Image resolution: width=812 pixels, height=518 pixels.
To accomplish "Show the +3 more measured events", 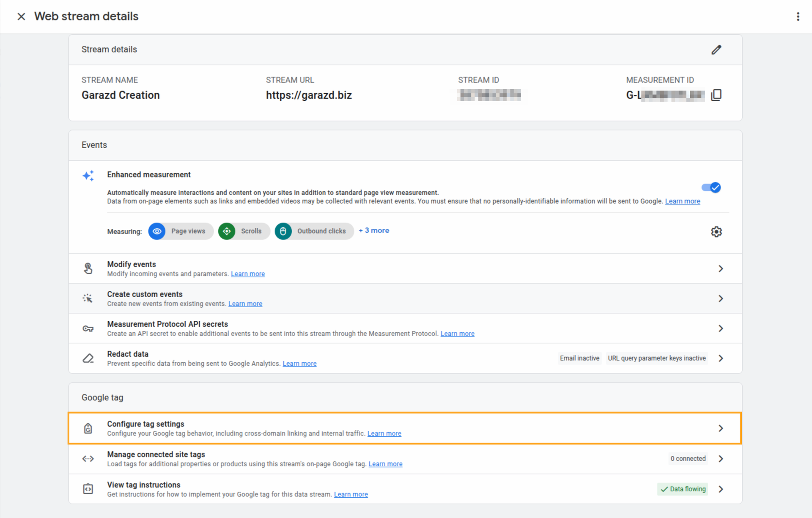I will (x=374, y=231).
